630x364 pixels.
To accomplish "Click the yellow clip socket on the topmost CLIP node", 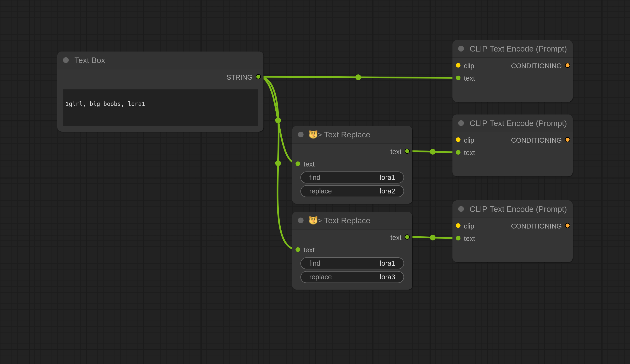I will [x=458, y=65].
